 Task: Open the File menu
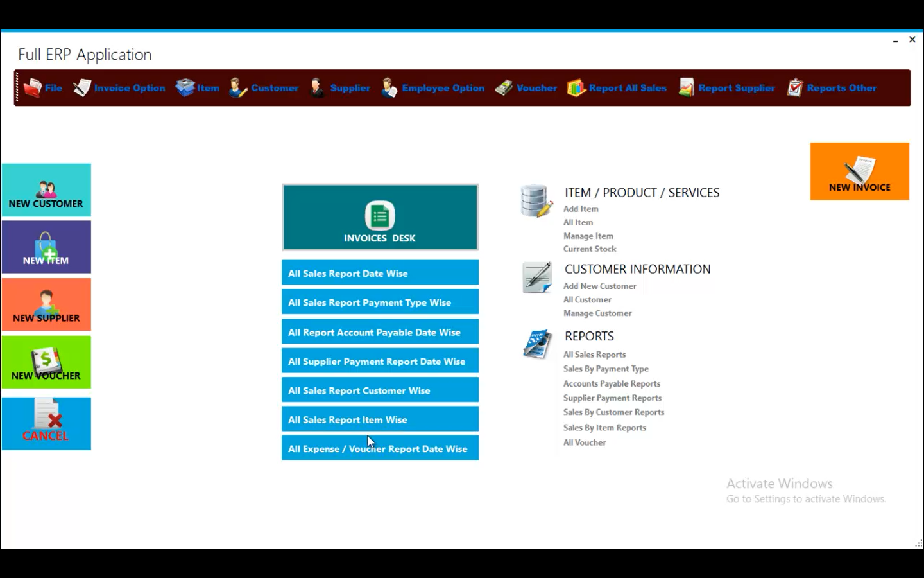[42, 87]
